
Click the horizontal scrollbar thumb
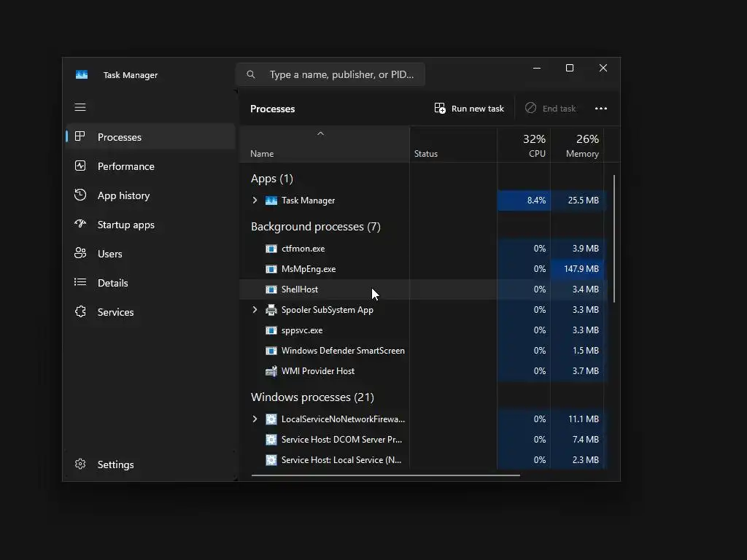385,475
